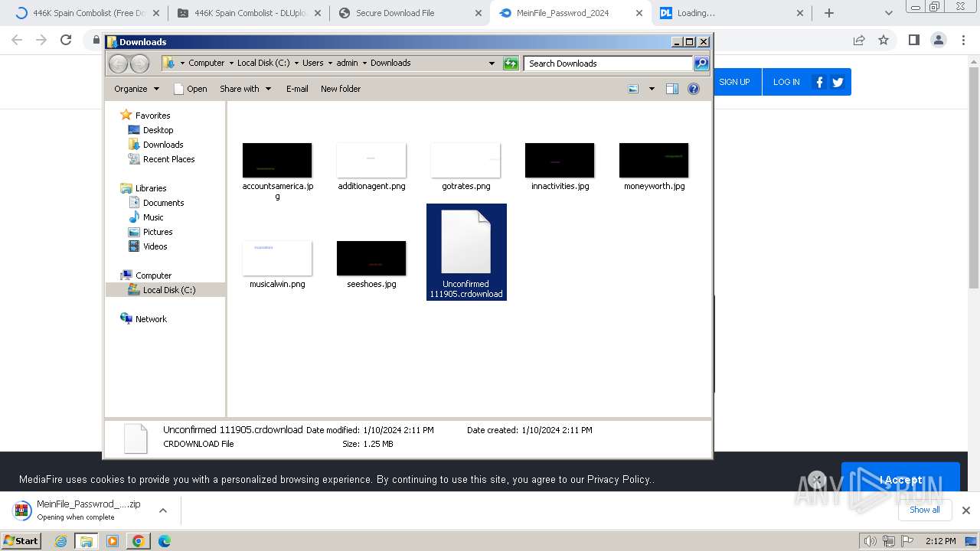Click the search magnifier in Downloads window
The width and height of the screenshot is (980, 551).
pos(701,64)
